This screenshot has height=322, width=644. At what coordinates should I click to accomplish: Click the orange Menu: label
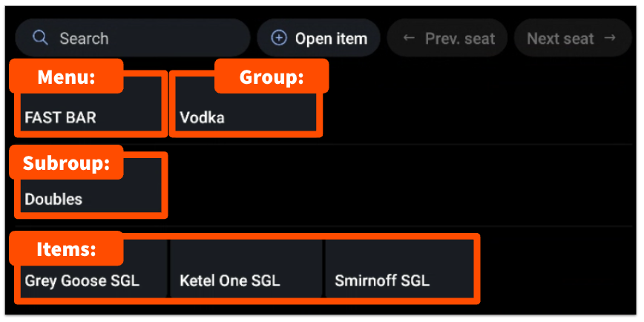point(66,77)
